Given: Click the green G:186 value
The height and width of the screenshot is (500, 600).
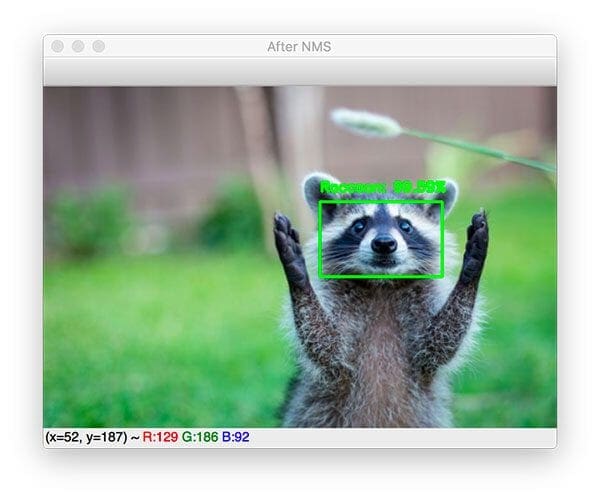Looking at the screenshot, I should click(199, 437).
